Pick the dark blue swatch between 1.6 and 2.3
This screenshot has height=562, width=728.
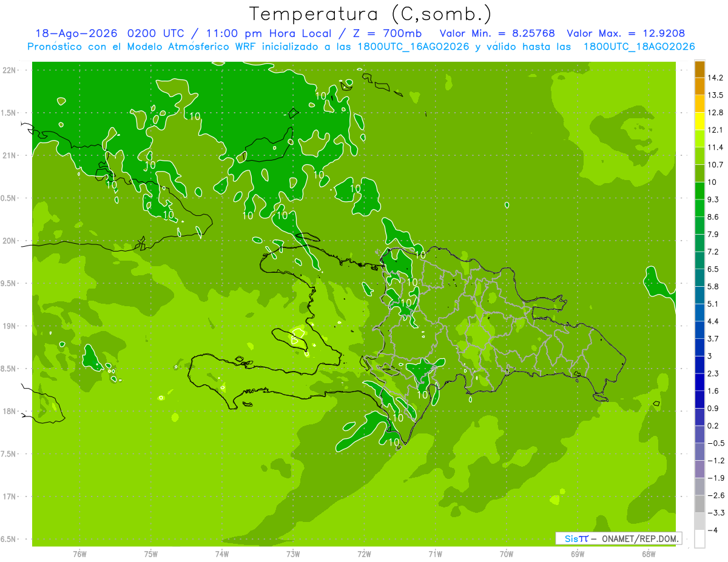pyautogui.click(x=699, y=382)
